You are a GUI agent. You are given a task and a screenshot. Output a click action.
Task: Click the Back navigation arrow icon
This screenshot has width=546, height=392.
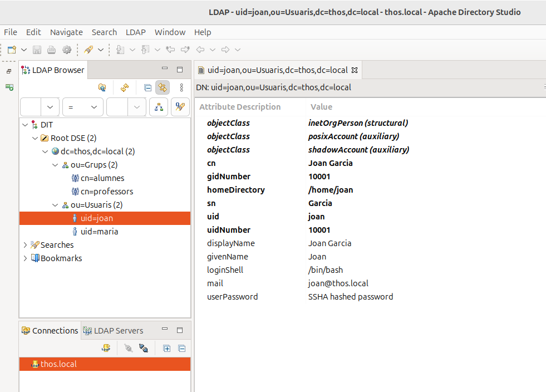[x=200, y=50]
